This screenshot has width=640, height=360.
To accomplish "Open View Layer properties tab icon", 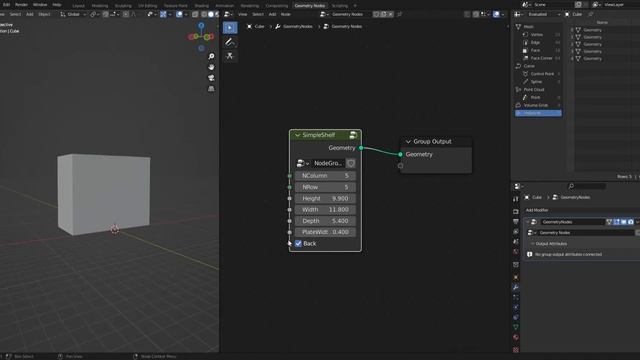I will [516, 231].
